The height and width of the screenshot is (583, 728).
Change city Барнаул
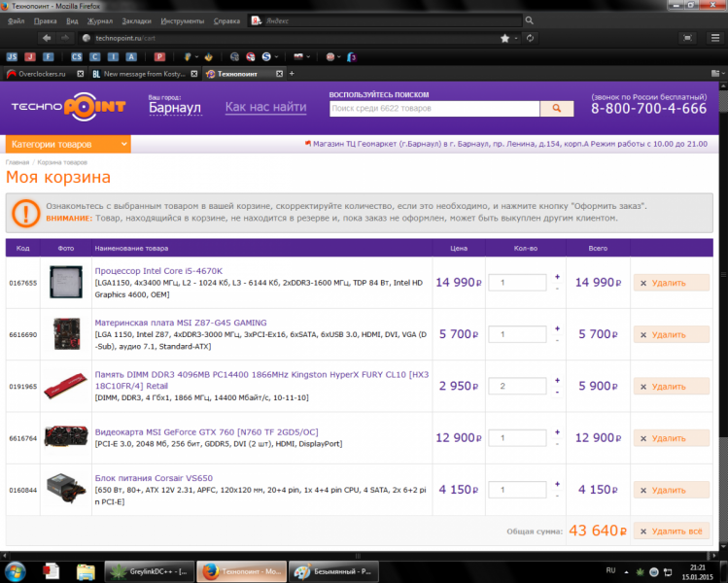(x=175, y=108)
